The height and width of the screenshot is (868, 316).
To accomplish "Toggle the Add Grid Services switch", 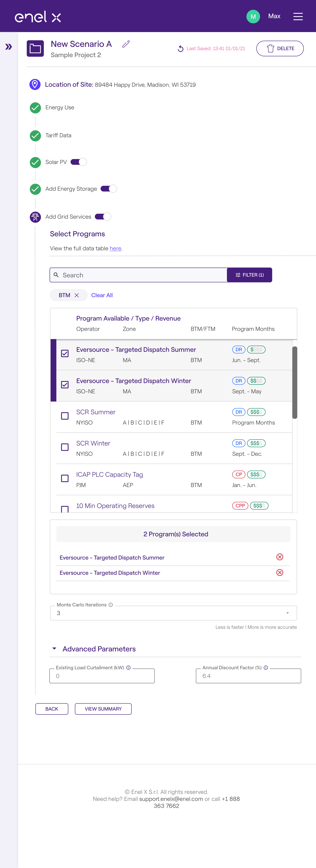I will 103,217.
